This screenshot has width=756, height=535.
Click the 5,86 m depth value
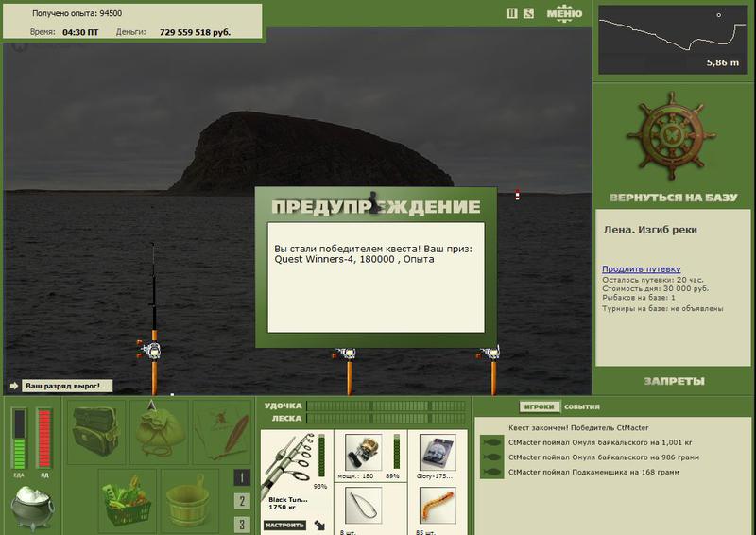723,62
